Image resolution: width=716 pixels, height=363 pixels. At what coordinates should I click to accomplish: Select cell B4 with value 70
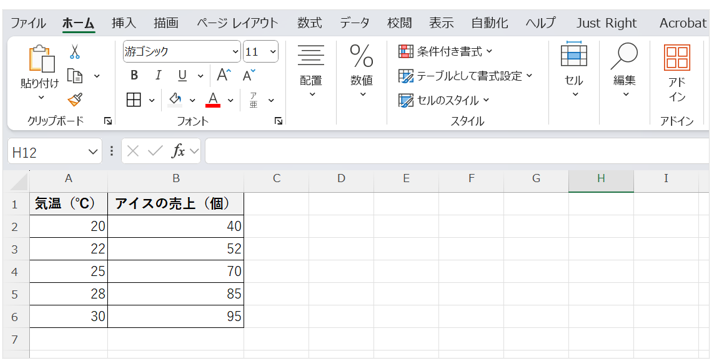(176, 272)
